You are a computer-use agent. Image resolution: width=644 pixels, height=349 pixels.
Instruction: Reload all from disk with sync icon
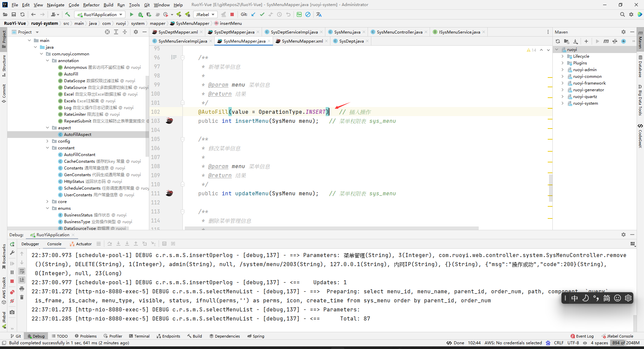pyautogui.click(x=22, y=14)
